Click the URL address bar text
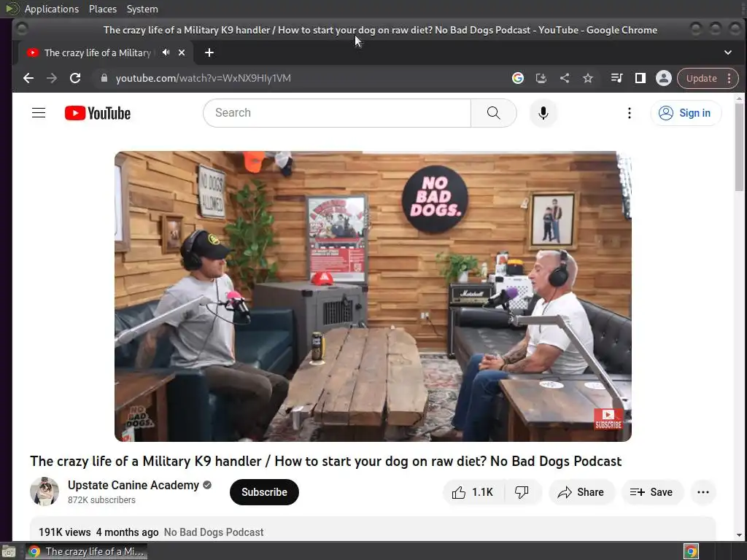 click(x=204, y=78)
